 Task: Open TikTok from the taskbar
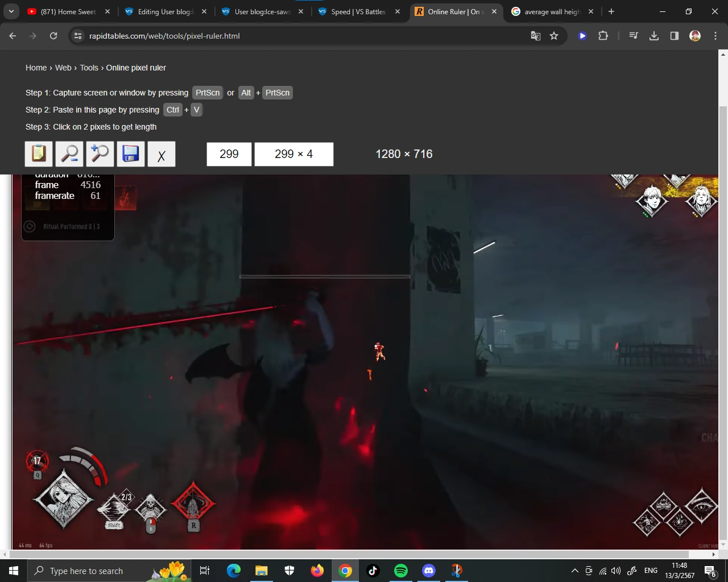point(373,571)
